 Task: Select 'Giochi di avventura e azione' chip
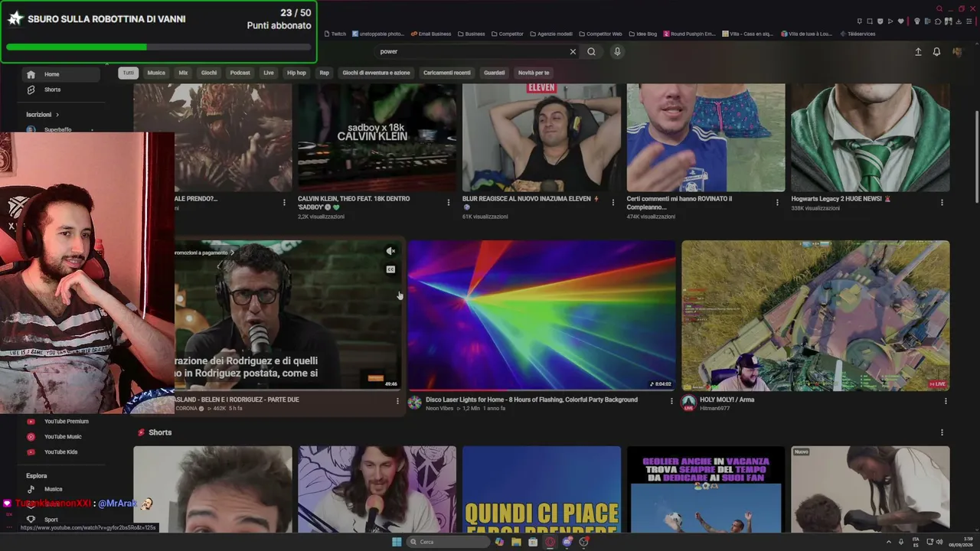coord(376,73)
